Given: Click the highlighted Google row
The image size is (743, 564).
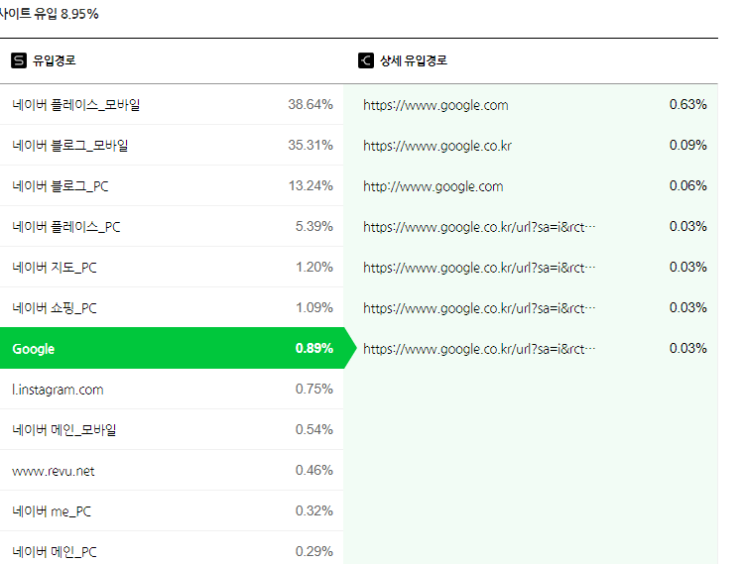Looking at the screenshot, I should (x=178, y=348).
